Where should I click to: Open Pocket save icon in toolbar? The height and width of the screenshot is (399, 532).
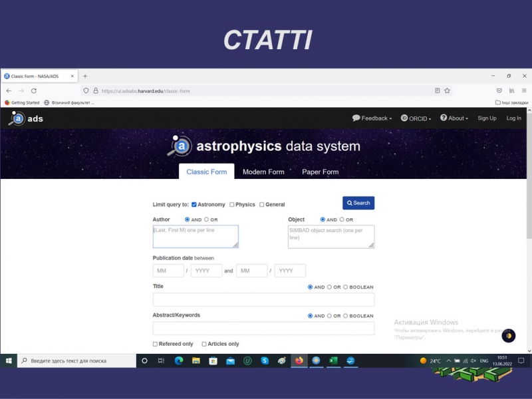(x=499, y=90)
